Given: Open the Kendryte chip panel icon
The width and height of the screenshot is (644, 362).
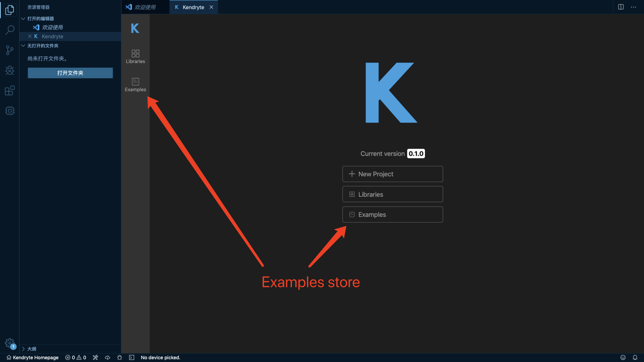Looking at the screenshot, I should (10, 111).
